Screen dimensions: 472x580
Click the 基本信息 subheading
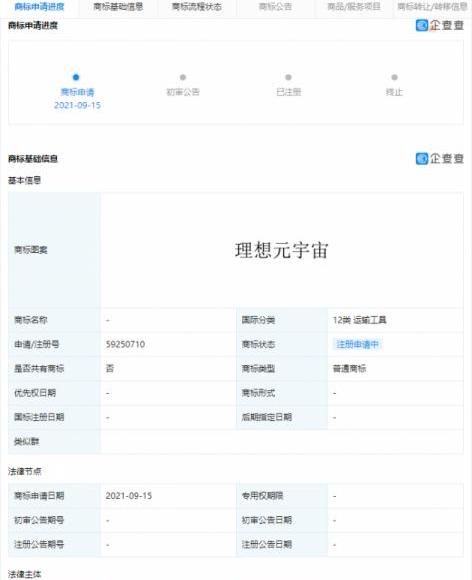(x=24, y=181)
